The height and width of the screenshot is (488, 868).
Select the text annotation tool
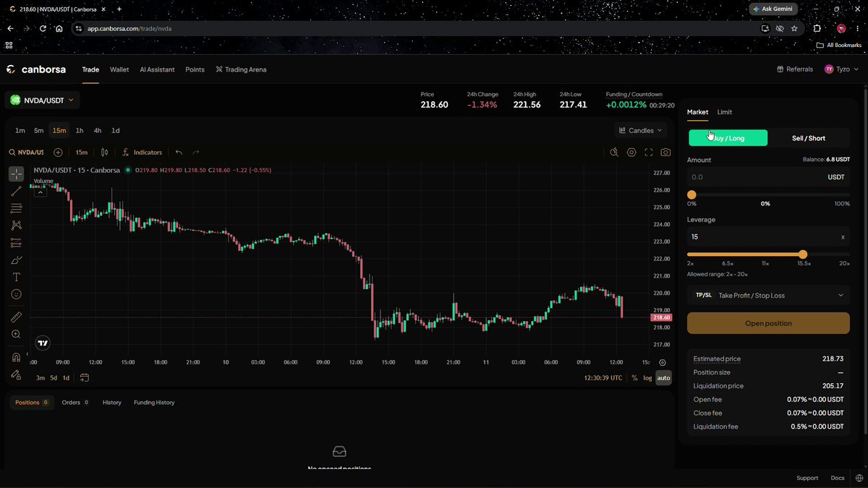(16, 278)
